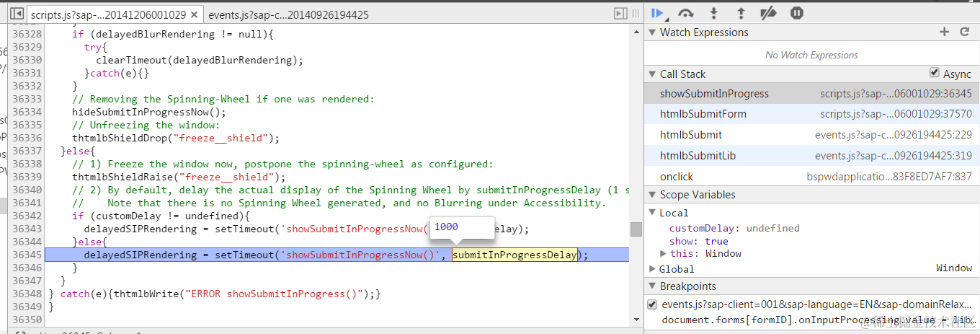This screenshot has width=980, height=334.
Task: Select htmlbSubmit call stack frame
Action: point(811,135)
